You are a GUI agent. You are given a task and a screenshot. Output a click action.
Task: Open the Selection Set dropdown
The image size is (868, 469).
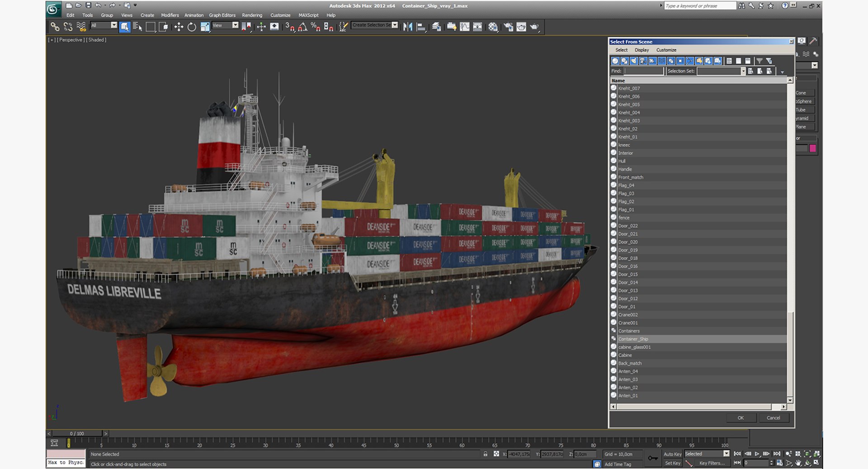coord(743,71)
